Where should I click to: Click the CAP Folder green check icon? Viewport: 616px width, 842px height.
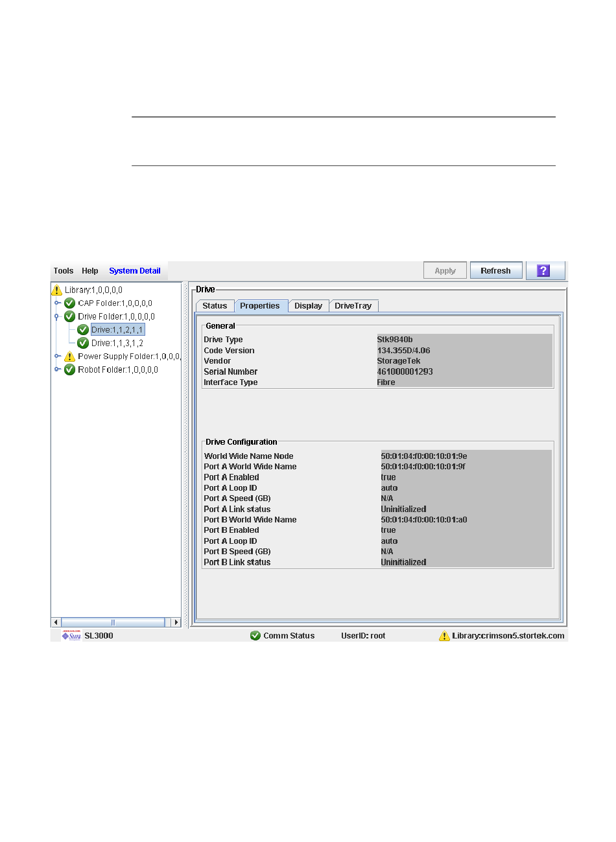pyautogui.click(x=70, y=303)
